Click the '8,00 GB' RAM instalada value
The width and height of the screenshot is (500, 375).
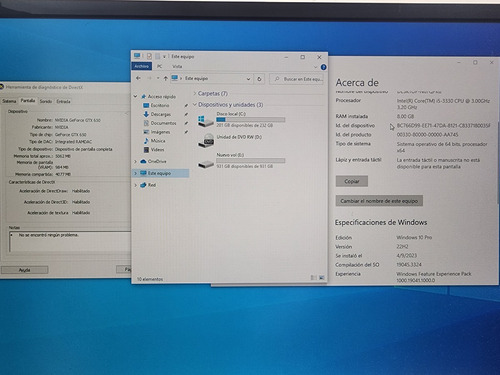coord(406,116)
